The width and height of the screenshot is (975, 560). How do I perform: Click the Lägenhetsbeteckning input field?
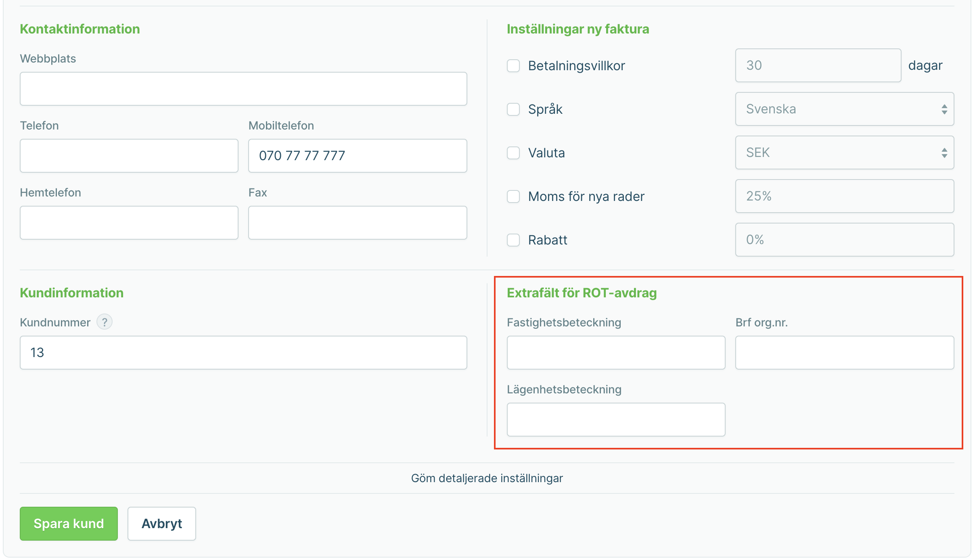616,420
